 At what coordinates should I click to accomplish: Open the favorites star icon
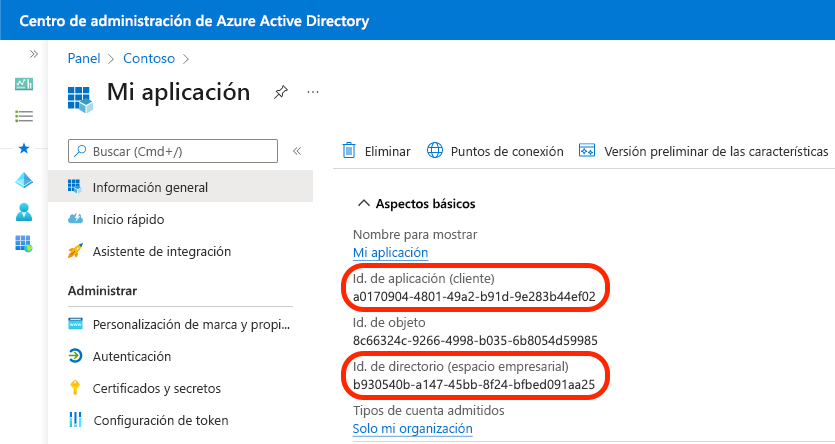coord(24,149)
